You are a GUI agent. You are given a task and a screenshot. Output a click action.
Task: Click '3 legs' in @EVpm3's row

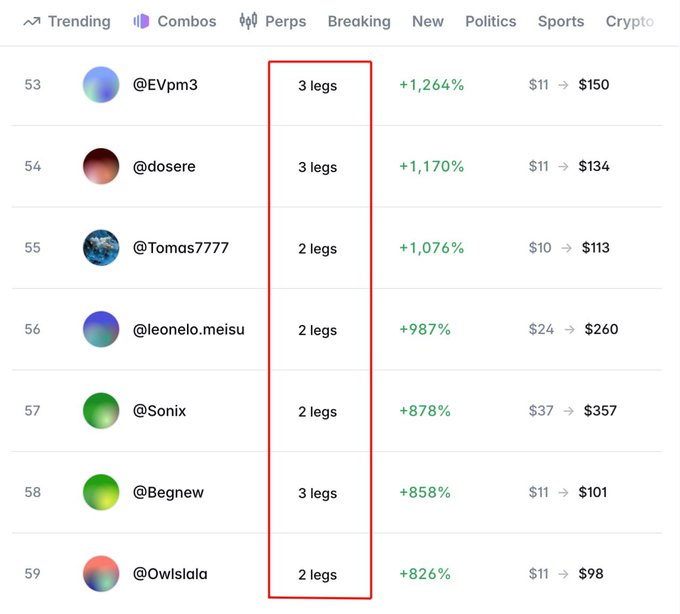click(317, 85)
